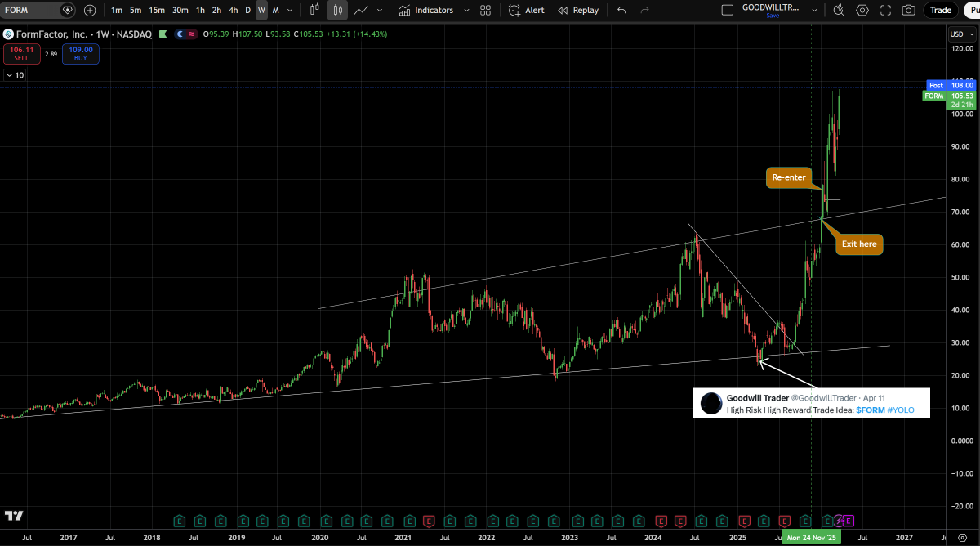Image resolution: width=980 pixels, height=546 pixels.
Task: Open the indicator templates grid icon
Action: 486,10
